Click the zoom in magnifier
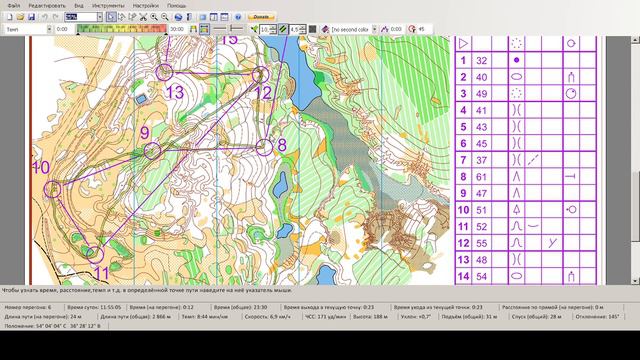Image resolution: width=640 pixels, height=360 pixels. coord(154,17)
